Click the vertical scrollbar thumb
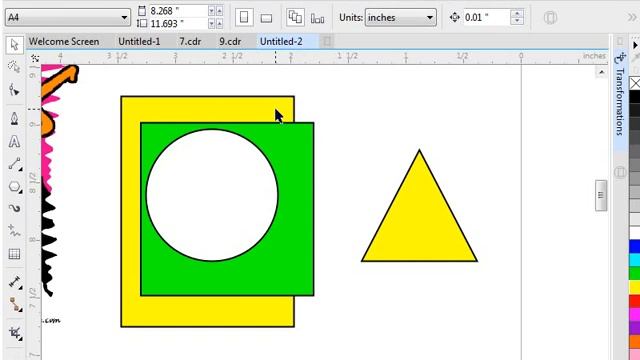 pyautogui.click(x=600, y=196)
